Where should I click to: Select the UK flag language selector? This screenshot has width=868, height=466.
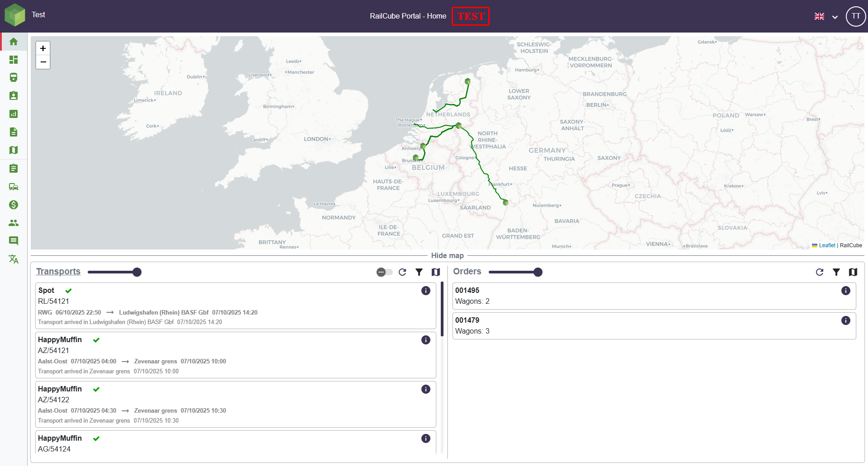point(819,16)
